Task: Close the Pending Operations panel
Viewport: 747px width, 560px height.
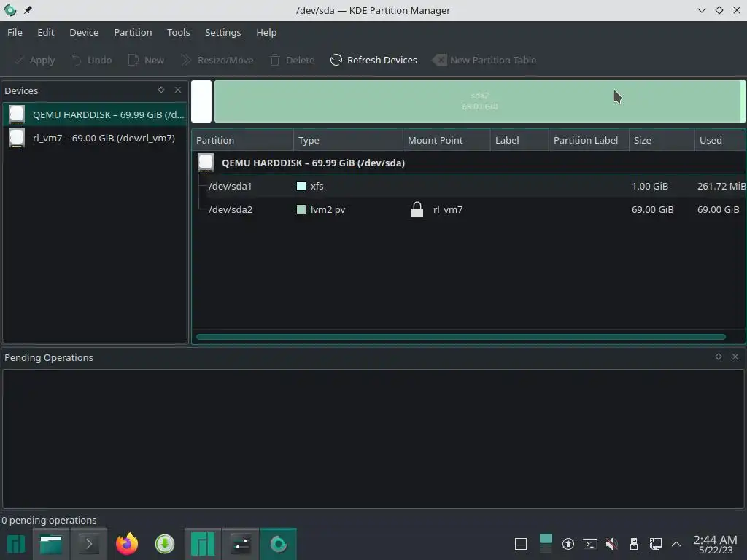Action: pyautogui.click(x=735, y=356)
